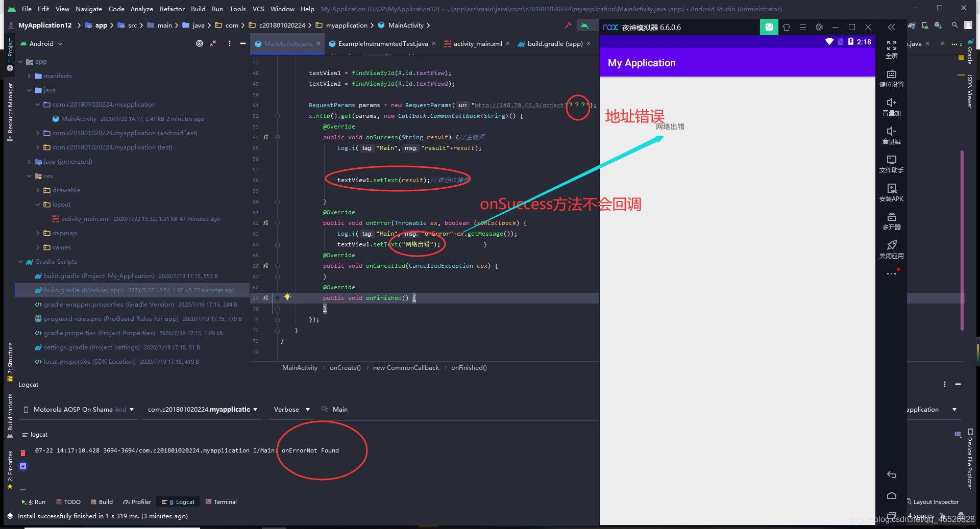Collapse the res folder node
This screenshot has height=529, width=980.
[30, 176]
